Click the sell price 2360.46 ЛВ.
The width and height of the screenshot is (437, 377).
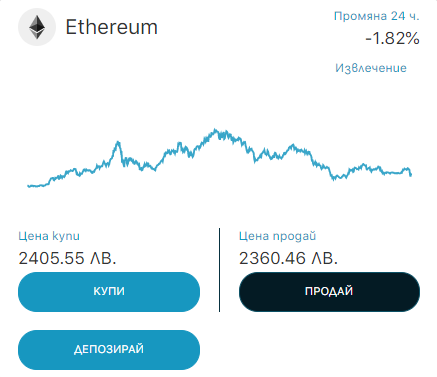pyautogui.click(x=288, y=258)
